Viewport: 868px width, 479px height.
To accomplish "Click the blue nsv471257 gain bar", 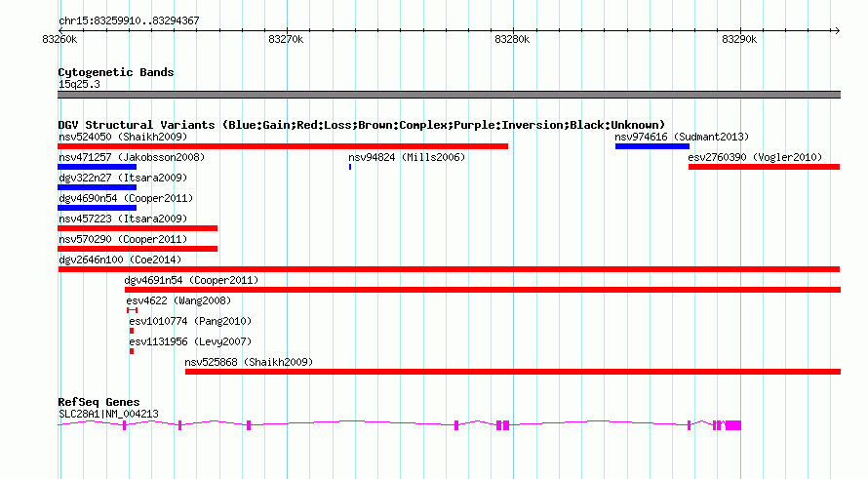I will [97, 167].
